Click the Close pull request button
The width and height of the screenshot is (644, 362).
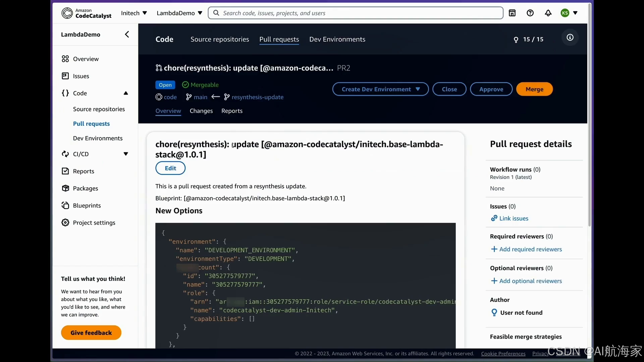pos(449,89)
